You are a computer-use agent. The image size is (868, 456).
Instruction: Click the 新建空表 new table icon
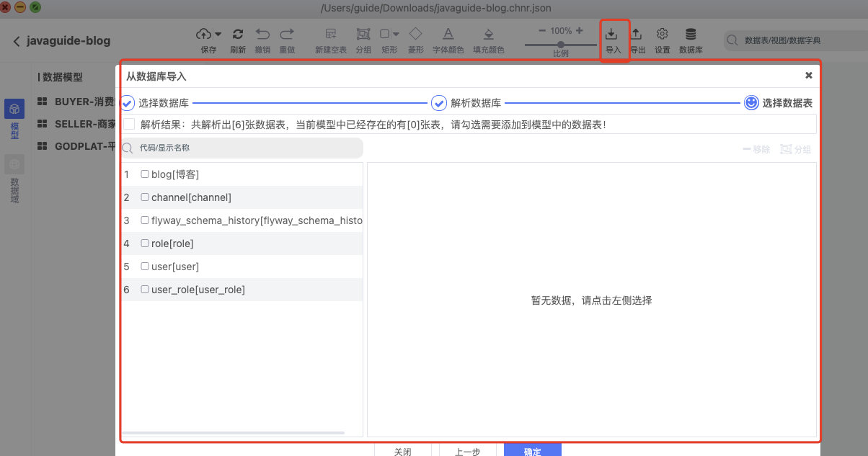[331, 35]
